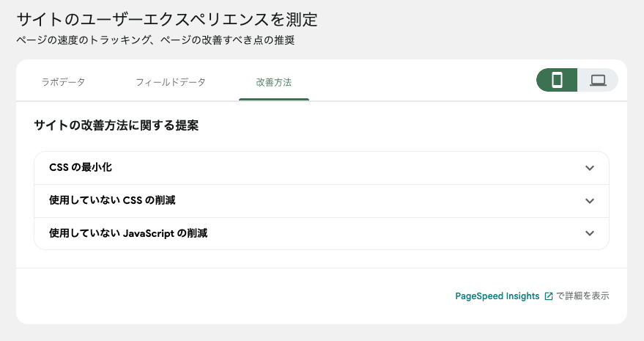Image resolution: width=644 pixels, height=341 pixels.
Task: Expand 使用していない JavaScript の削減 chevron arrow
Action: 590,233
